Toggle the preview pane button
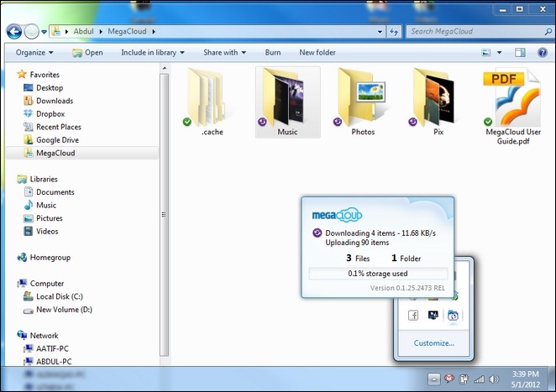This screenshot has height=392, width=556. pyautogui.click(x=520, y=53)
